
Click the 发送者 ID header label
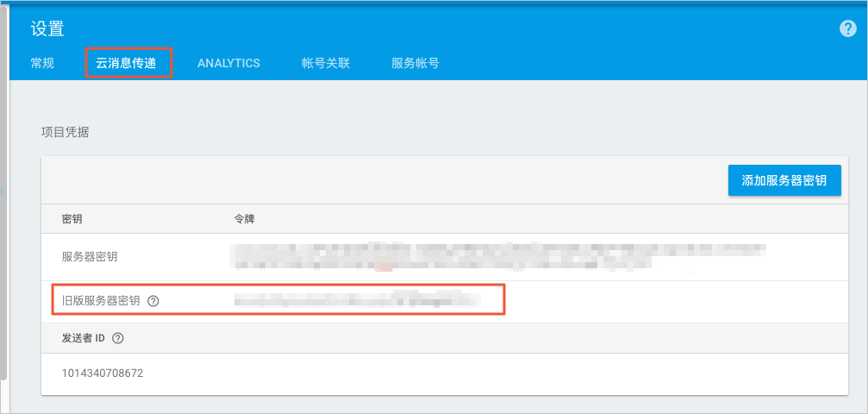[84, 338]
